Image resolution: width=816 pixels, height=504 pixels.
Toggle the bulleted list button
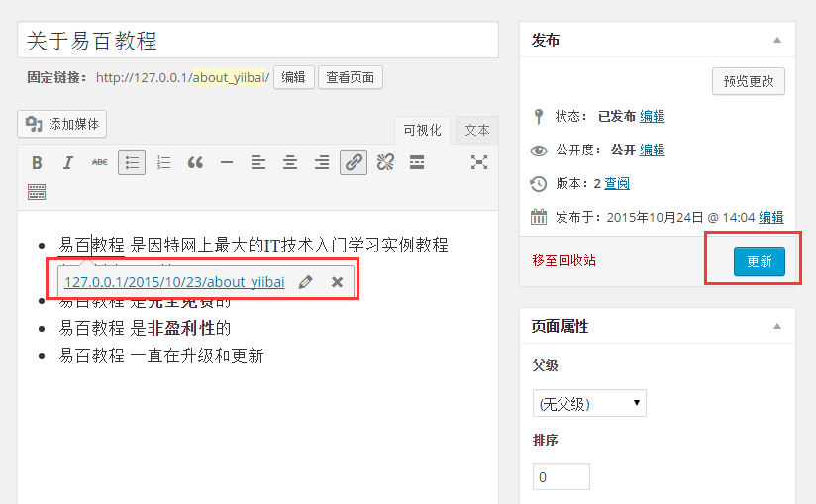point(132,163)
